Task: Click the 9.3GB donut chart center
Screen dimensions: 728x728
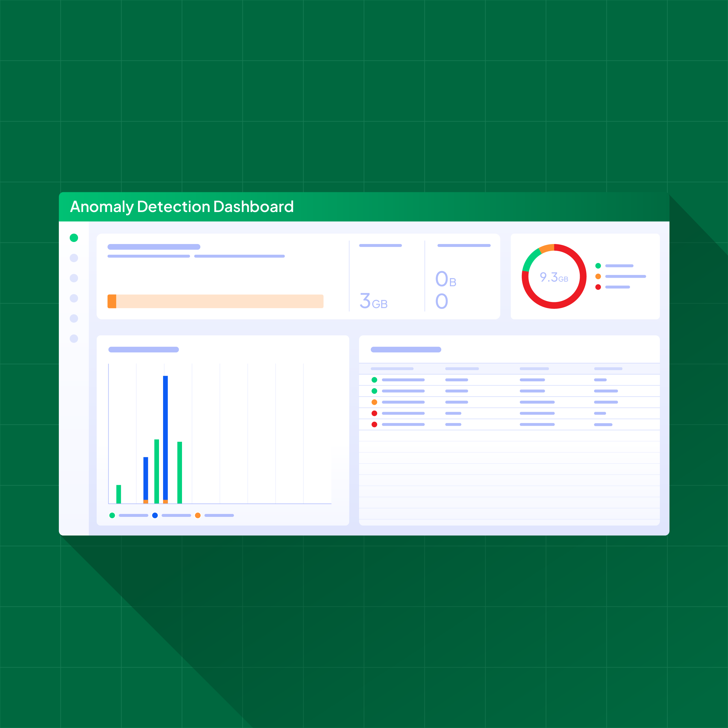Action: pyautogui.click(x=554, y=277)
